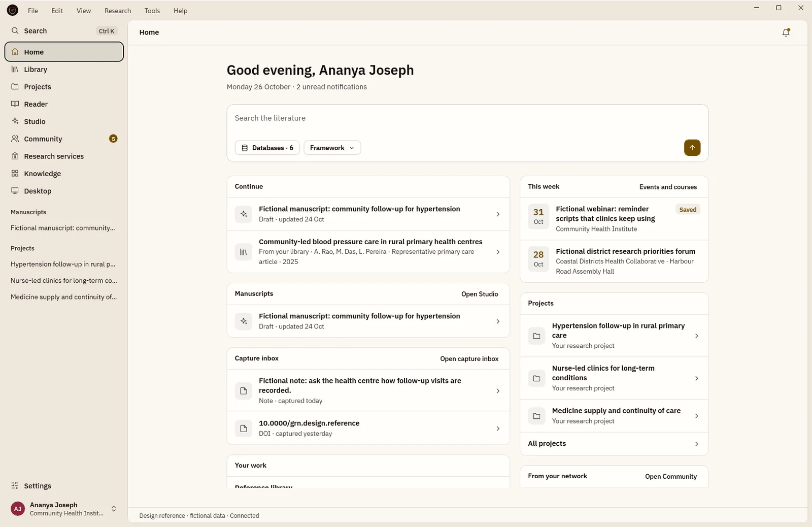Open Community with 5 badge
Viewport: 812px width, 527px height.
(x=64, y=139)
